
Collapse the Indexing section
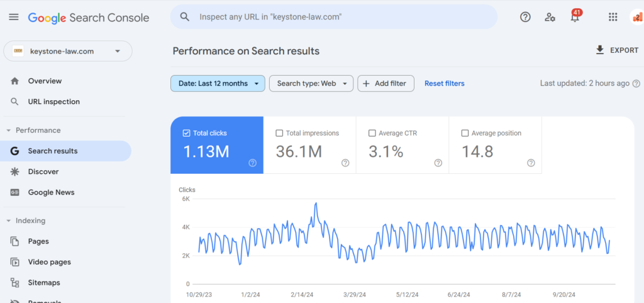coord(26,220)
